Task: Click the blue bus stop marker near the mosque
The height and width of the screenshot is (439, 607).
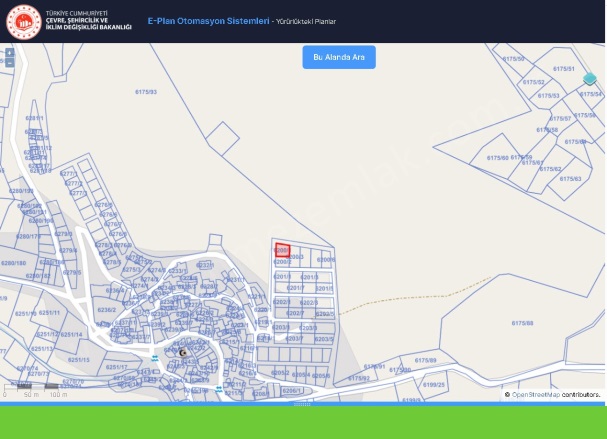Action: [x=154, y=358]
